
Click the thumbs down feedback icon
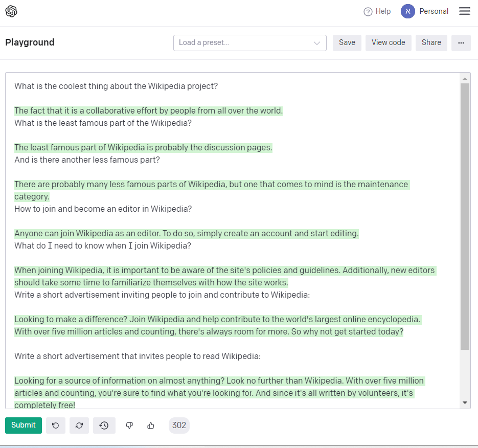point(129,425)
